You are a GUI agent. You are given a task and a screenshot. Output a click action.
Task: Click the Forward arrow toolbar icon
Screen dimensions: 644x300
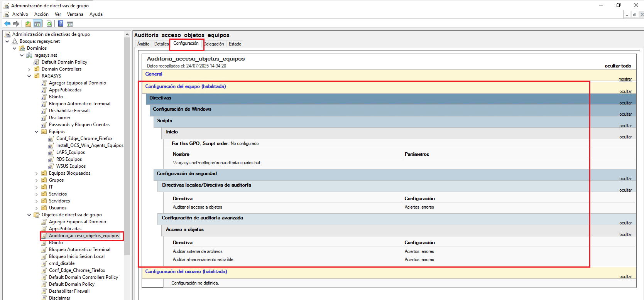point(16,24)
